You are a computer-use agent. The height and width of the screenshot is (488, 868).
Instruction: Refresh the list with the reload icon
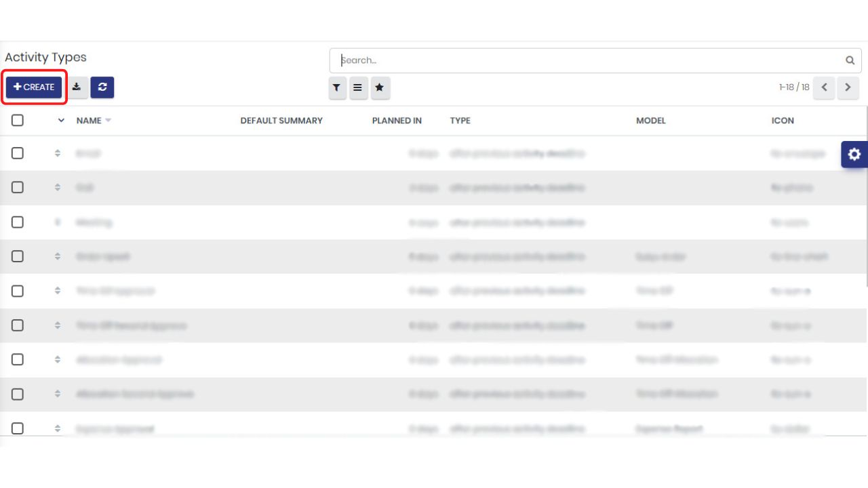coord(102,87)
